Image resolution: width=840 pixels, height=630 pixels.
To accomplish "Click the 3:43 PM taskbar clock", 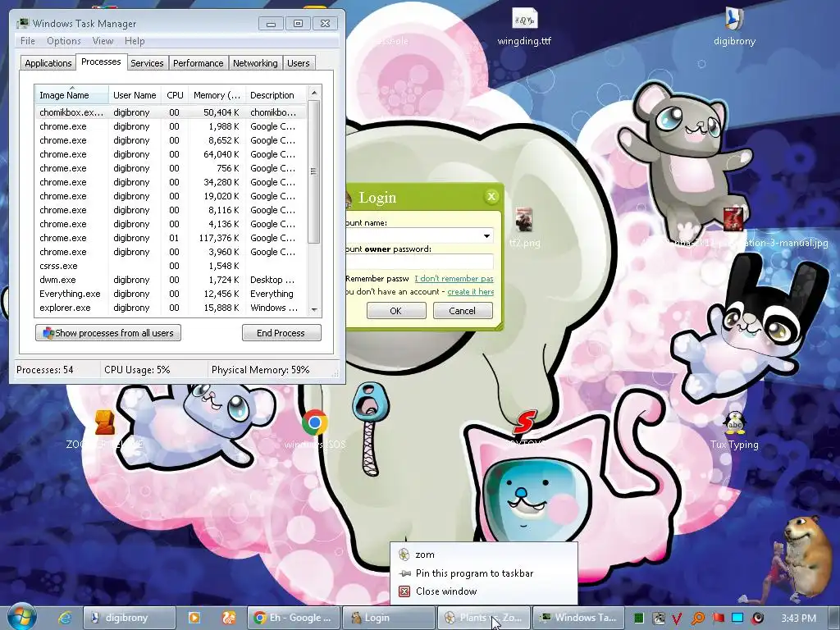I will [798, 619].
